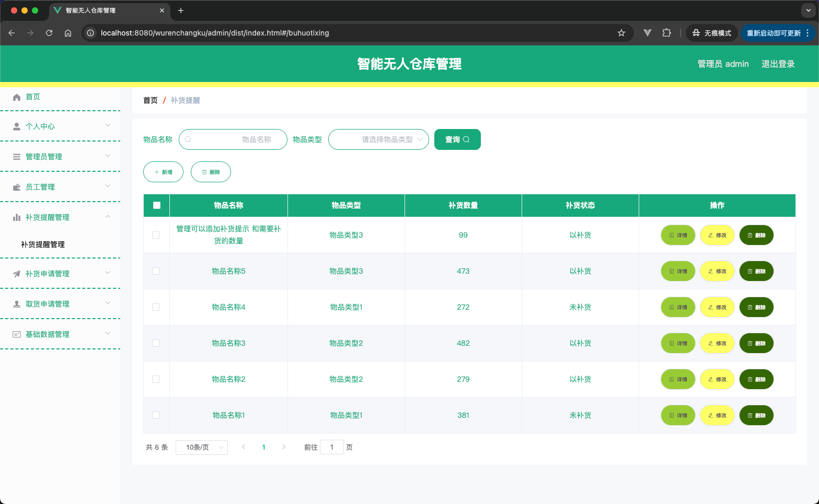Click browser back arrow
This screenshot has height=504, width=819.
click(x=11, y=33)
